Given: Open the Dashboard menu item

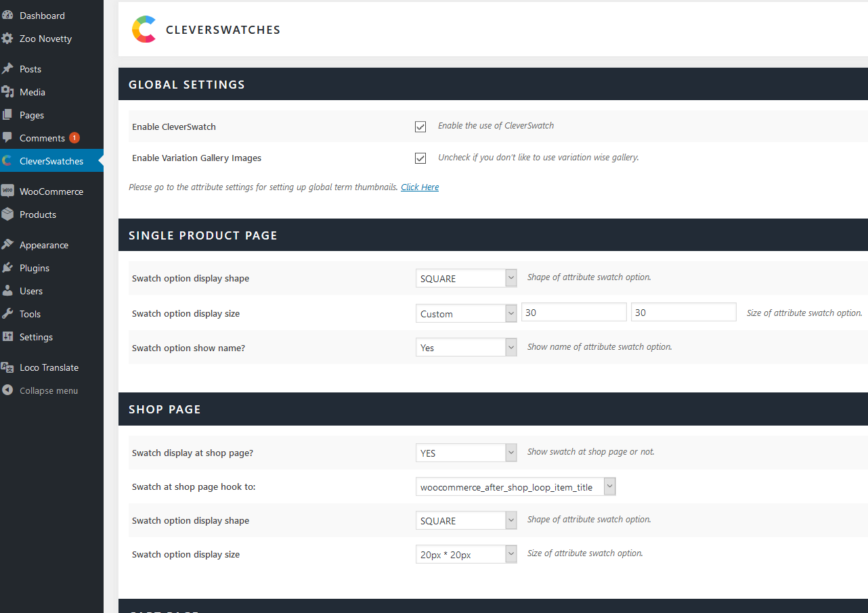Looking at the screenshot, I should coord(42,16).
